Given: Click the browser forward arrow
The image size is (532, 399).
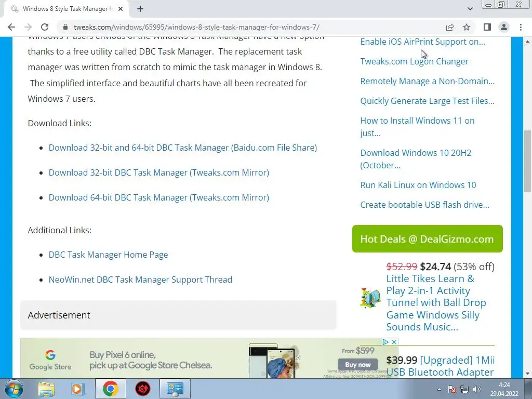Looking at the screenshot, I should 28,27.
